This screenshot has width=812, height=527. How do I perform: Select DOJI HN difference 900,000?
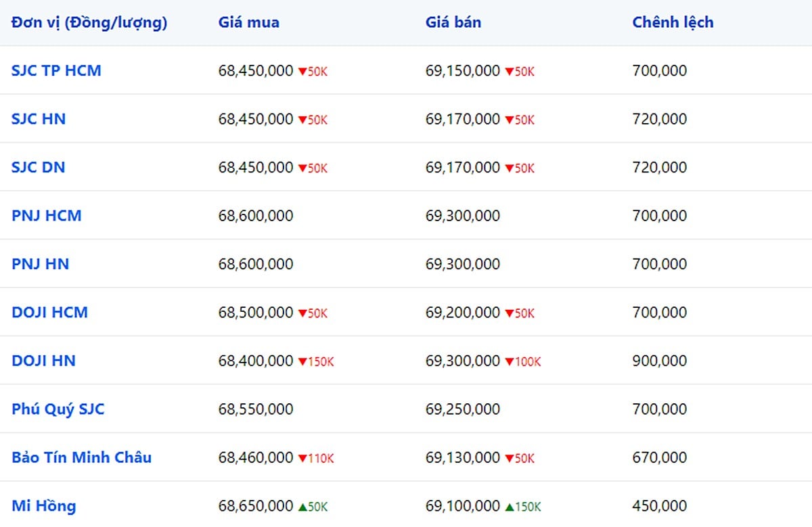click(660, 361)
